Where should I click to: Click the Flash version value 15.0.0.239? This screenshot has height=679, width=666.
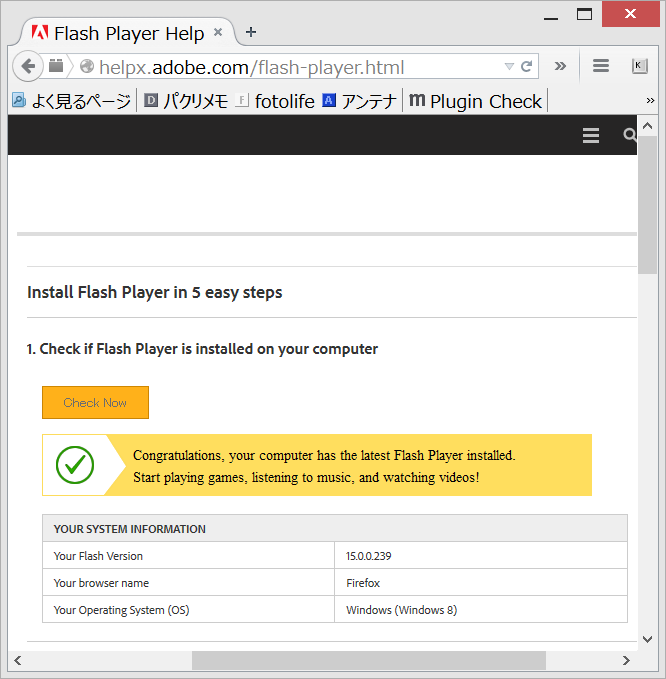pyautogui.click(x=369, y=556)
